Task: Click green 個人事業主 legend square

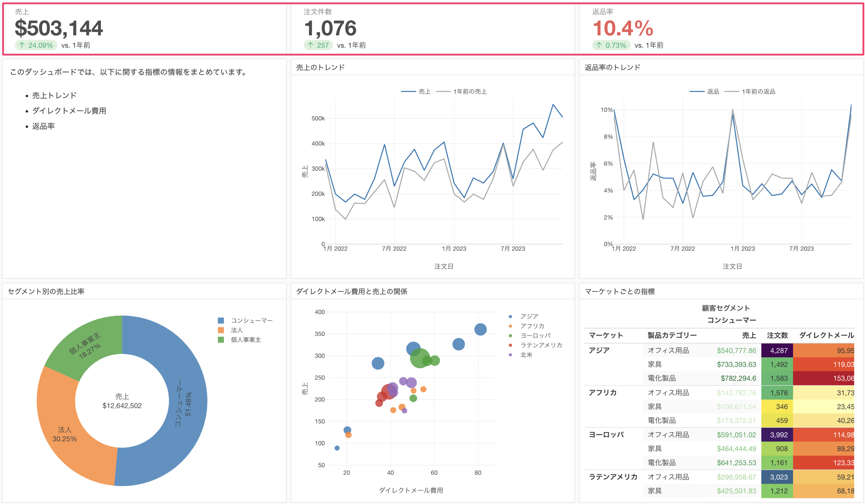Action: (x=221, y=340)
